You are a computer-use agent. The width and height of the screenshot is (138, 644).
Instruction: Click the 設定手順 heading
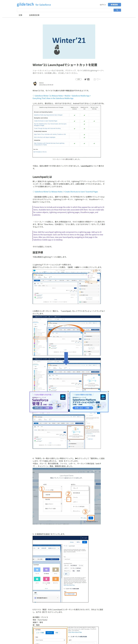tap(38, 252)
